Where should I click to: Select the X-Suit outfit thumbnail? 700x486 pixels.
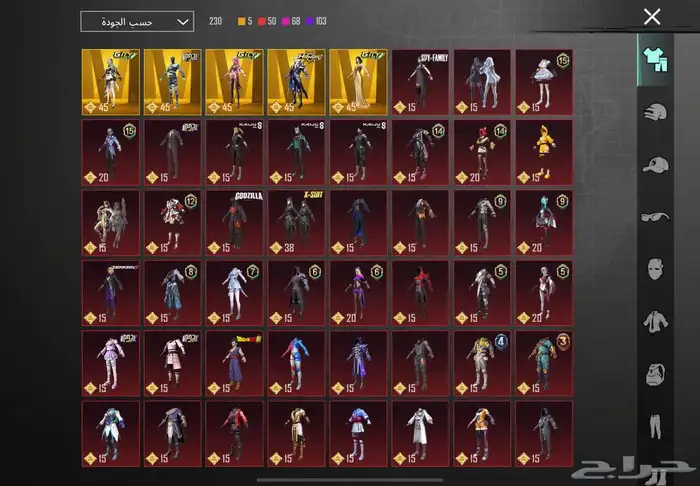coord(296,221)
